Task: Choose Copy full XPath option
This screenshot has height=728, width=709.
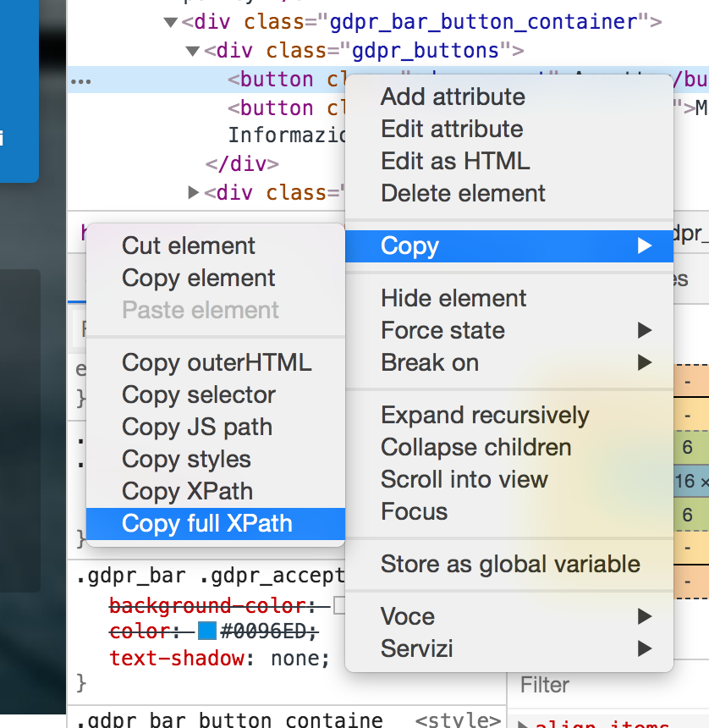Action: click(216, 524)
